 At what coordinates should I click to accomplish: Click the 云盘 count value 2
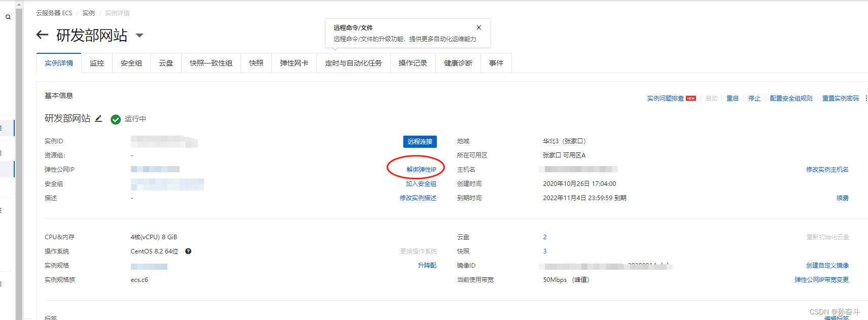[x=545, y=237]
